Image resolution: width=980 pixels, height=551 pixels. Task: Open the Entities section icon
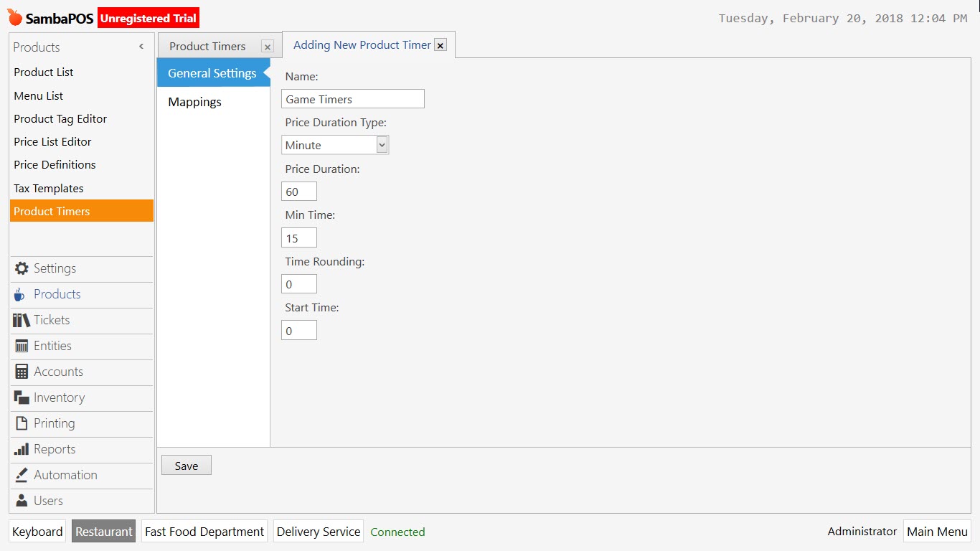click(22, 346)
